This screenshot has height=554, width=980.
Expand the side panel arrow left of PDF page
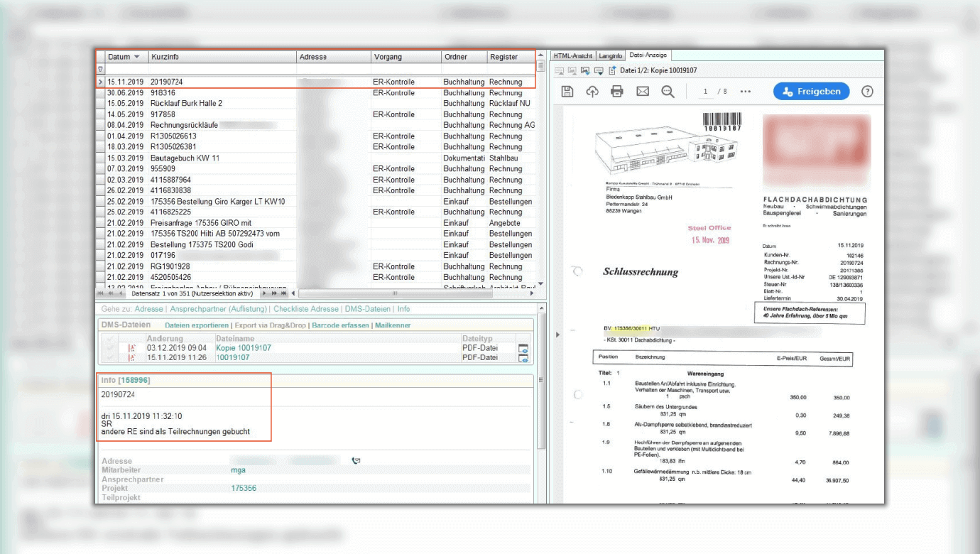point(557,334)
